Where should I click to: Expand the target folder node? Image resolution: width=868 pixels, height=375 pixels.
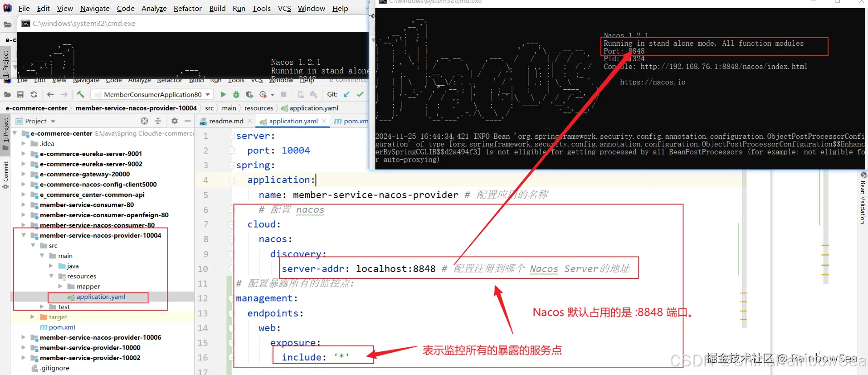point(33,317)
